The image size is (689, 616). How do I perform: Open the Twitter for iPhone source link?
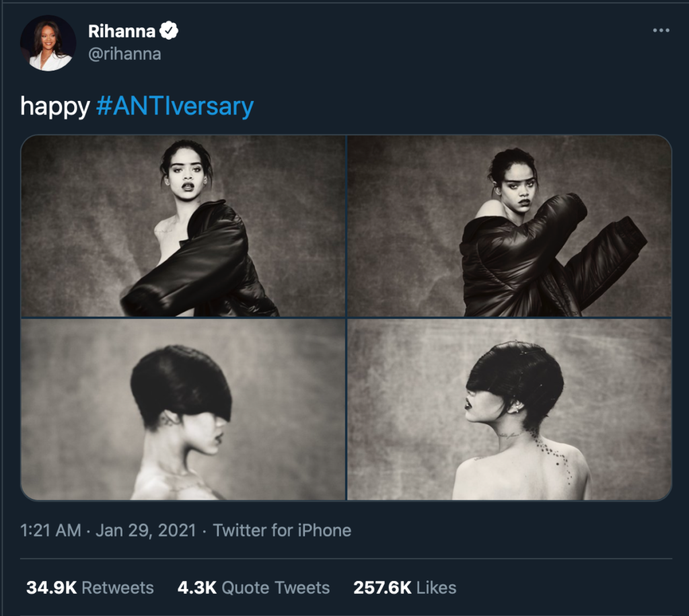(x=282, y=530)
